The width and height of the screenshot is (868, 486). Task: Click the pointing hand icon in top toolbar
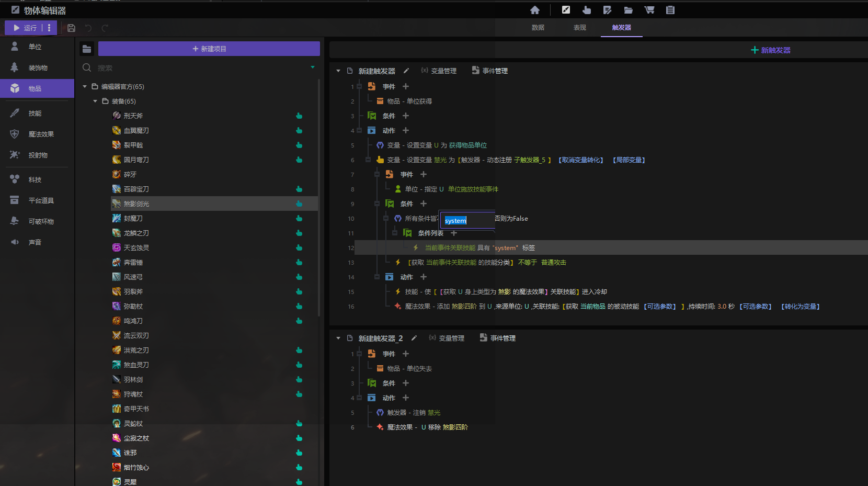point(587,10)
